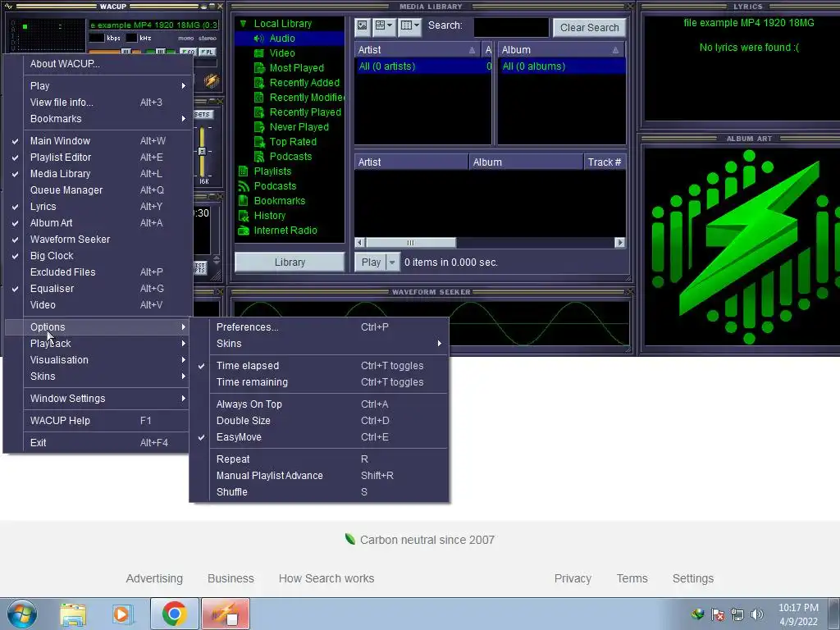
Task: Toggle Big Clock window in menu
Action: pos(98,256)
